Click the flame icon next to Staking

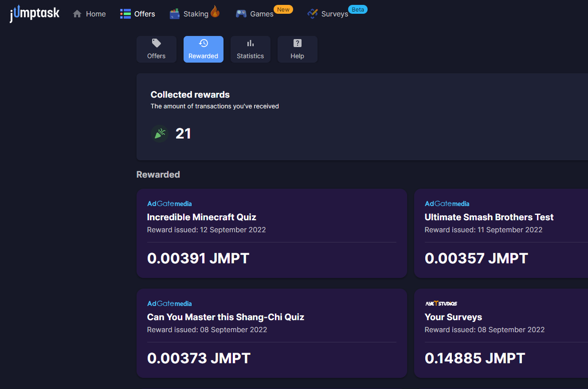click(215, 11)
